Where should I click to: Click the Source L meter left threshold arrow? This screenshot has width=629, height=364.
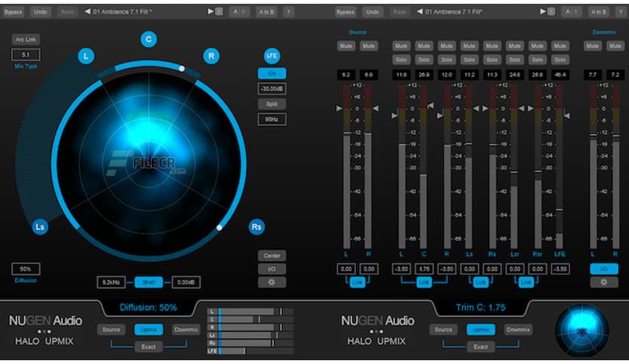pos(339,108)
